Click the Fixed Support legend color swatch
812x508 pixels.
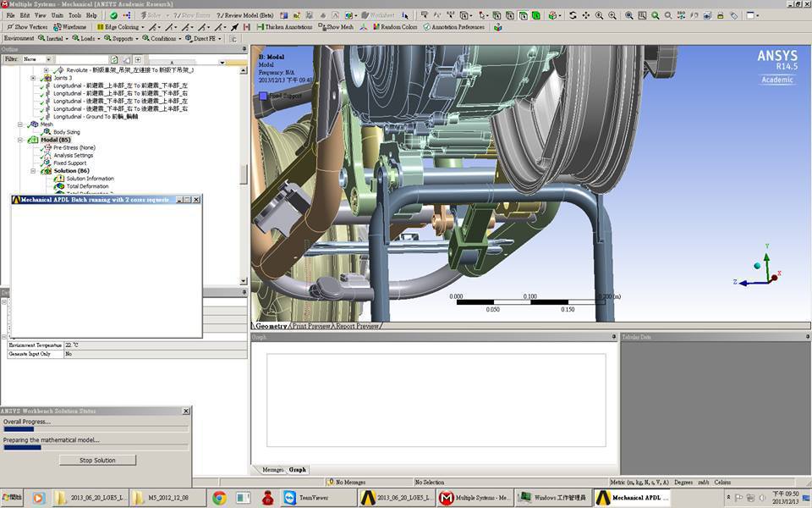pos(263,96)
